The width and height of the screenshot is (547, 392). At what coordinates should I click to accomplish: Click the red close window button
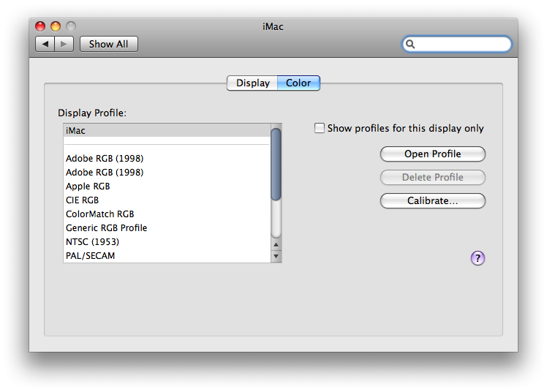point(40,26)
